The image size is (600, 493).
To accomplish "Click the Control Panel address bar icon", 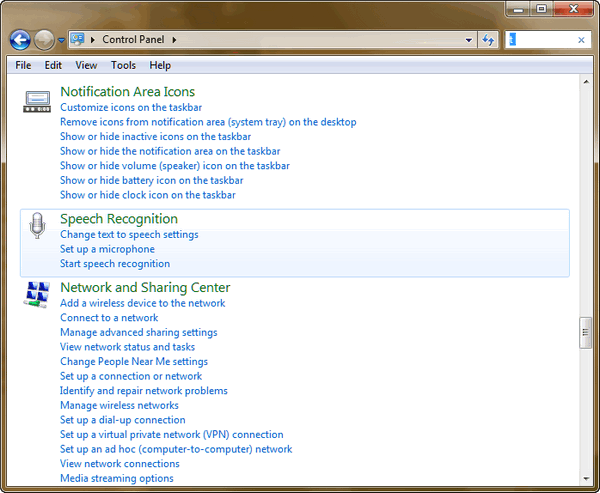I will [77, 39].
